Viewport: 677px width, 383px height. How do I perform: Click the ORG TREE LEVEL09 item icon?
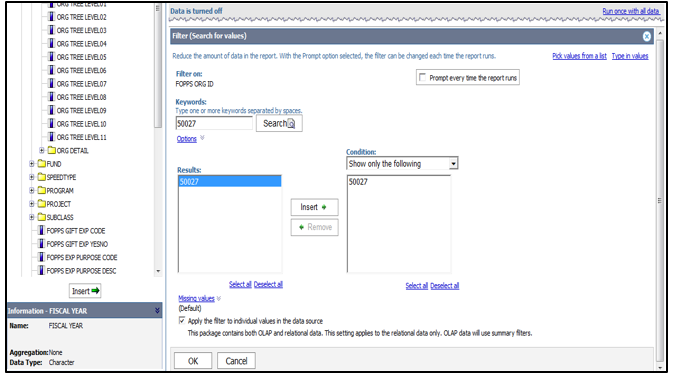pos(51,111)
